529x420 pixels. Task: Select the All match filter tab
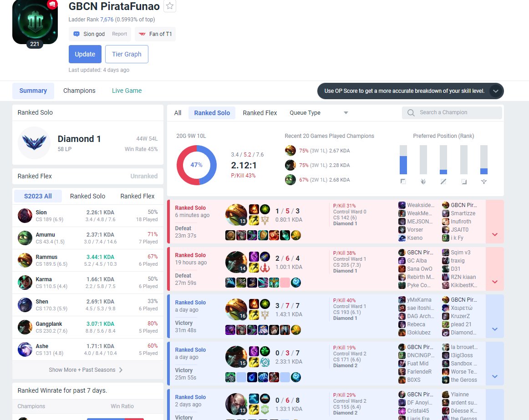click(x=178, y=113)
